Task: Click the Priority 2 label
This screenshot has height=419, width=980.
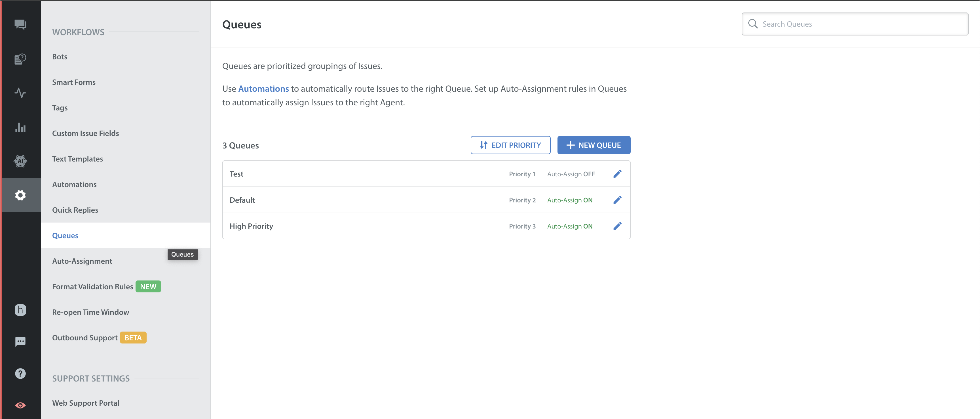Action: (x=522, y=200)
